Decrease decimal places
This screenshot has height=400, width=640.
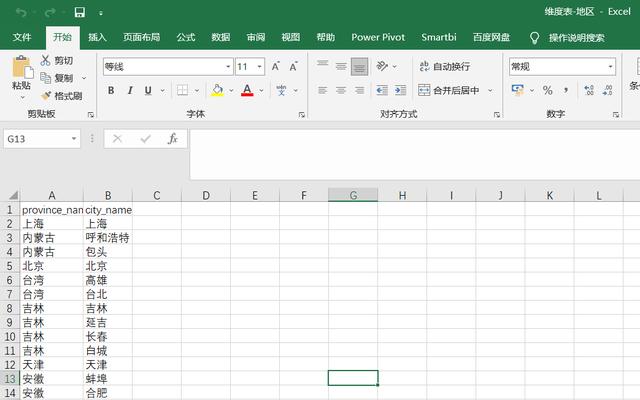[607, 90]
